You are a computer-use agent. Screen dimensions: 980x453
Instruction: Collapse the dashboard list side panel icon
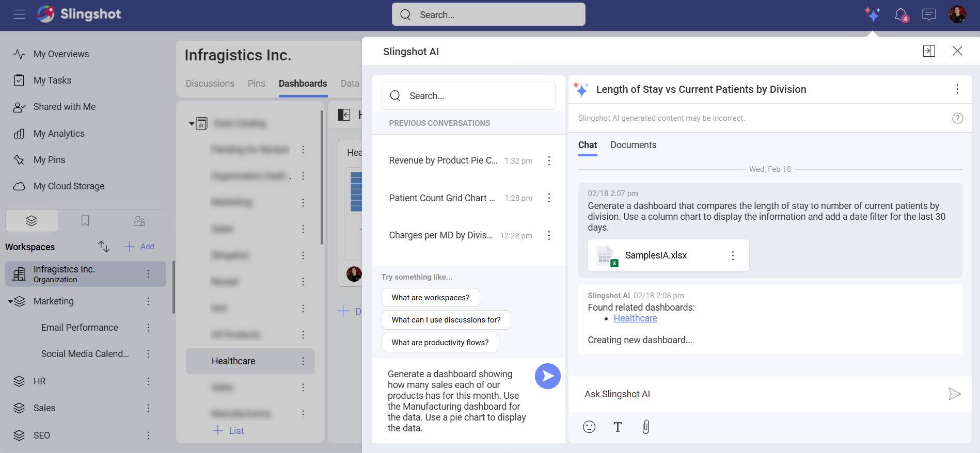click(x=344, y=115)
